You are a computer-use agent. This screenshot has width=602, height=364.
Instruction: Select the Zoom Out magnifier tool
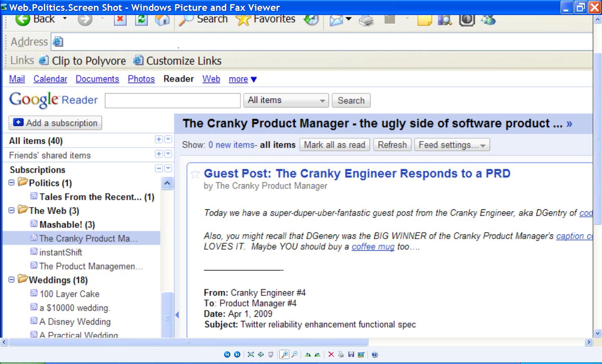pos(294,354)
